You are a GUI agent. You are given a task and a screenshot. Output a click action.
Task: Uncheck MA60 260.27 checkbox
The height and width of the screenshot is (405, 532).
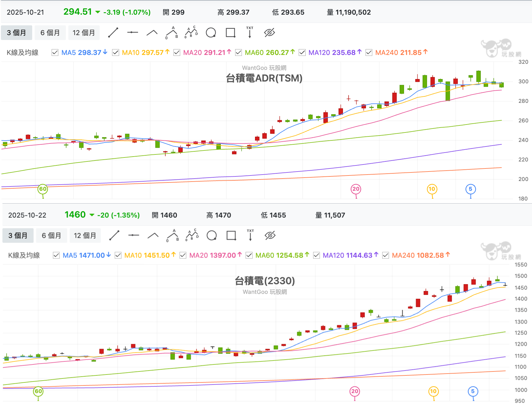point(239,52)
